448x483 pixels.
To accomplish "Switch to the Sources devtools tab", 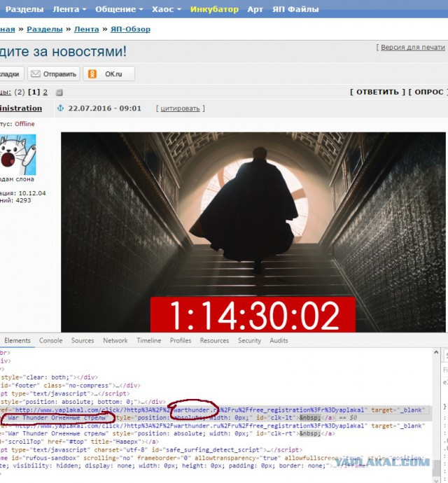I will point(83,340).
